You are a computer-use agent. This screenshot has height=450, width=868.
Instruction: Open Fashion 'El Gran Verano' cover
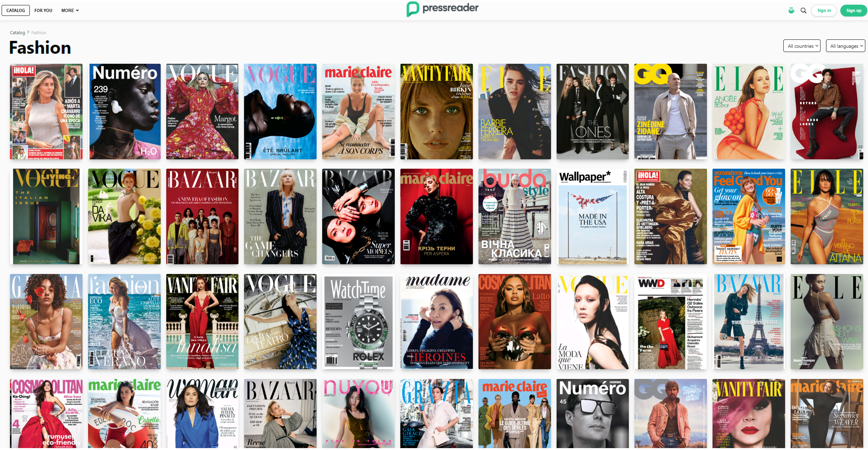point(124,322)
